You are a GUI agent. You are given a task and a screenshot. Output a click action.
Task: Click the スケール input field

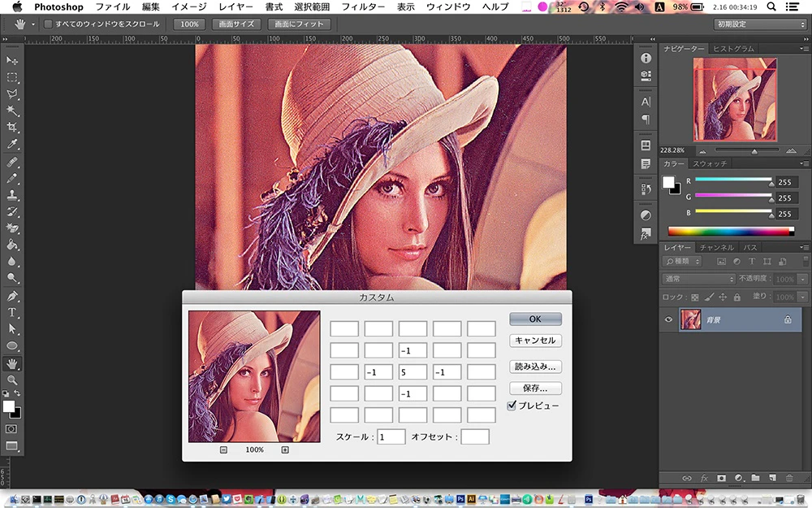point(391,437)
